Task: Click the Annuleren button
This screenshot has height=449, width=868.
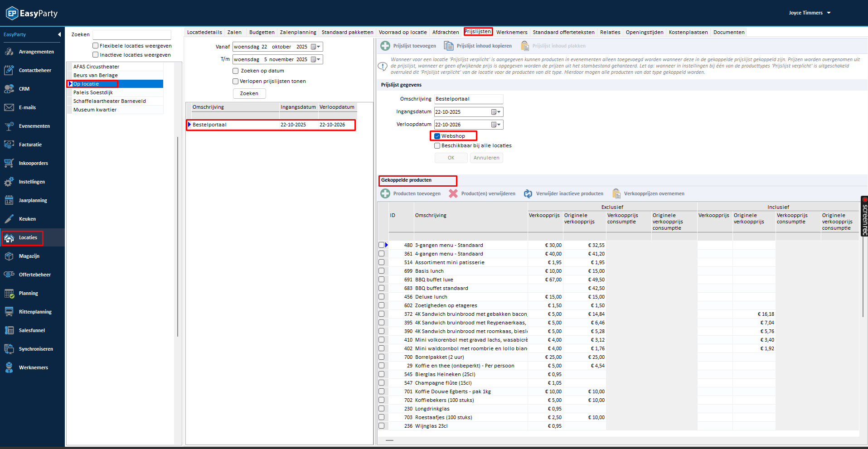Action: point(486,158)
